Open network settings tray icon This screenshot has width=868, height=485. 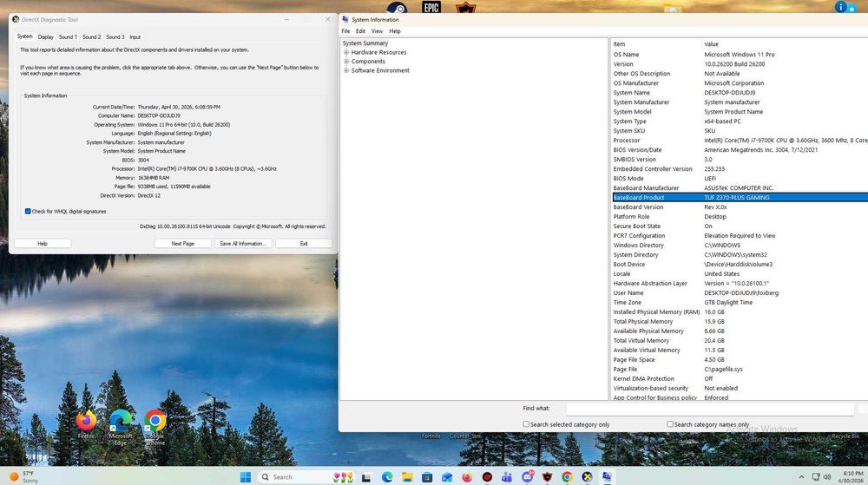[x=816, y=476]
